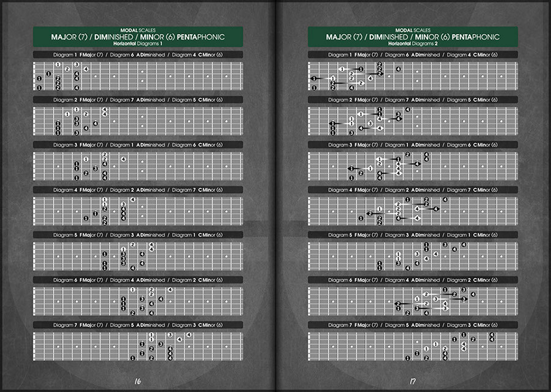The height and width of the screenshot is (392, 551).
Task: Click "Diagram 7 C Minor (6)" label on page 16
Action: [x=197, y=190]
